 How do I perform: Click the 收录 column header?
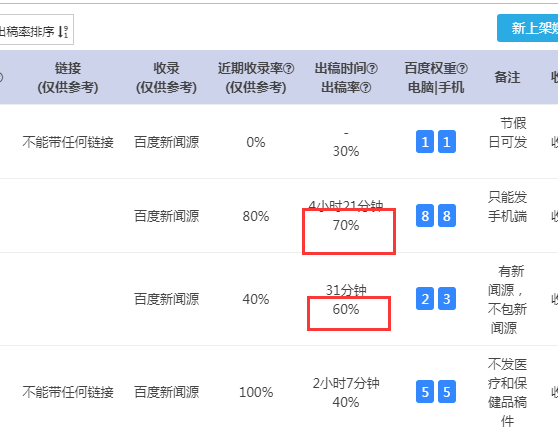[x=167, y=78]
